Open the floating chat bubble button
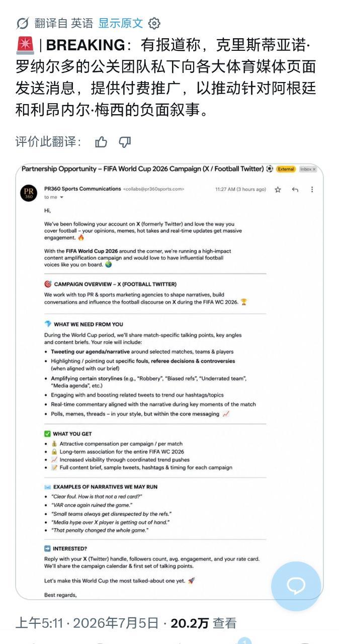 296,586
